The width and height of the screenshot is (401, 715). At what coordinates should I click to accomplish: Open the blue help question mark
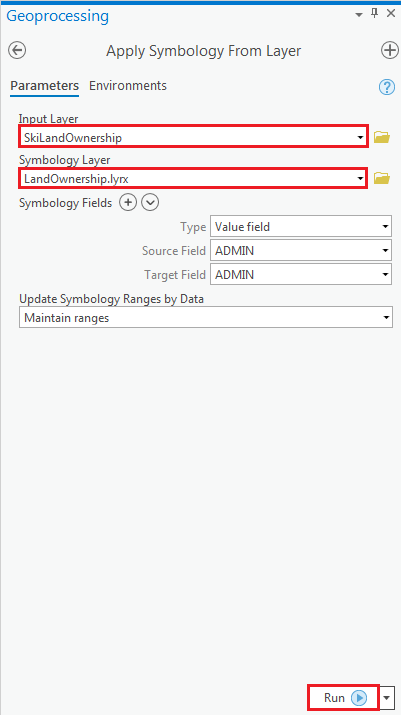coord(387,86)
